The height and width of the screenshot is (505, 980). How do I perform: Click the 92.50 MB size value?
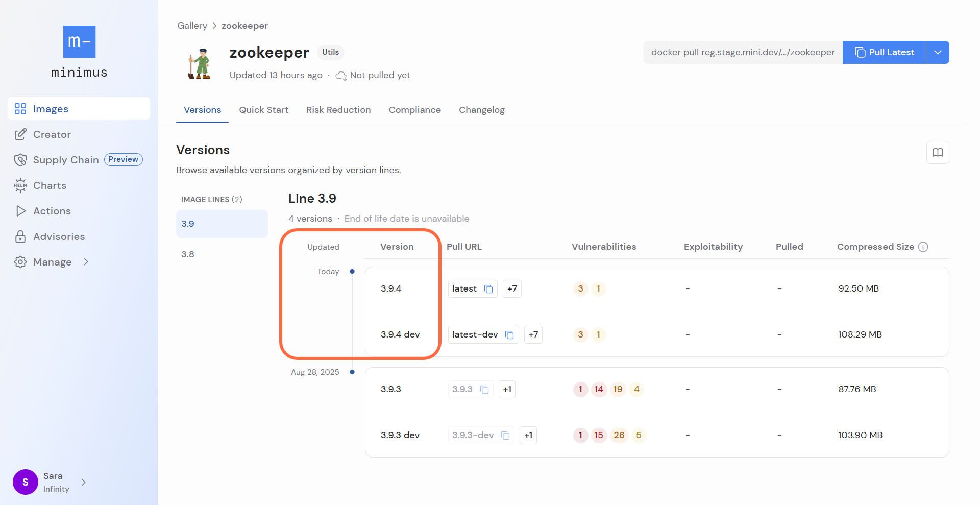click(859, 288)
